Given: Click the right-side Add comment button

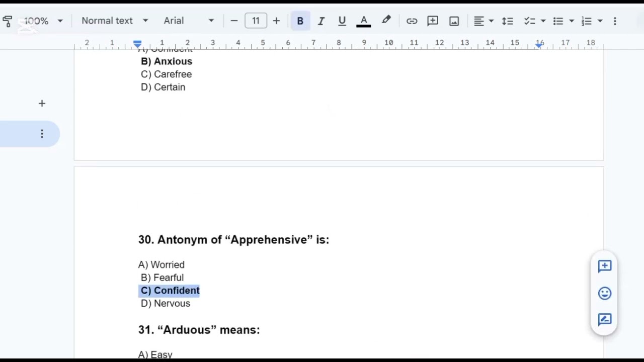Looking at the screenshot, I should point(605,266).
